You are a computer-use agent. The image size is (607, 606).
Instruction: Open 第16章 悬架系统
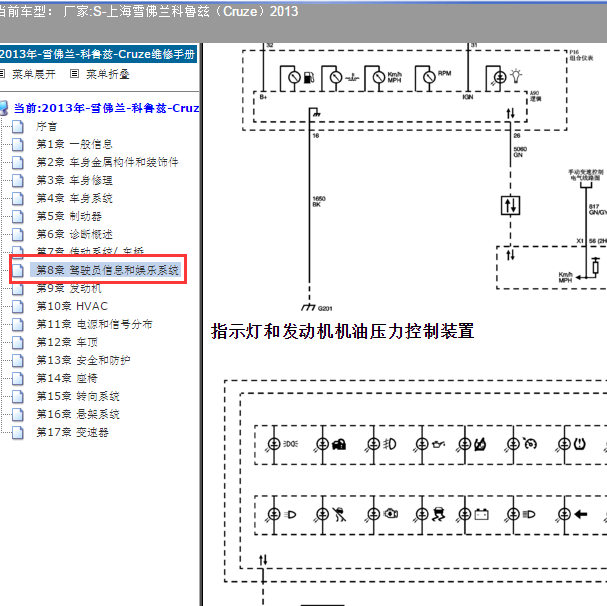(78, 414)
